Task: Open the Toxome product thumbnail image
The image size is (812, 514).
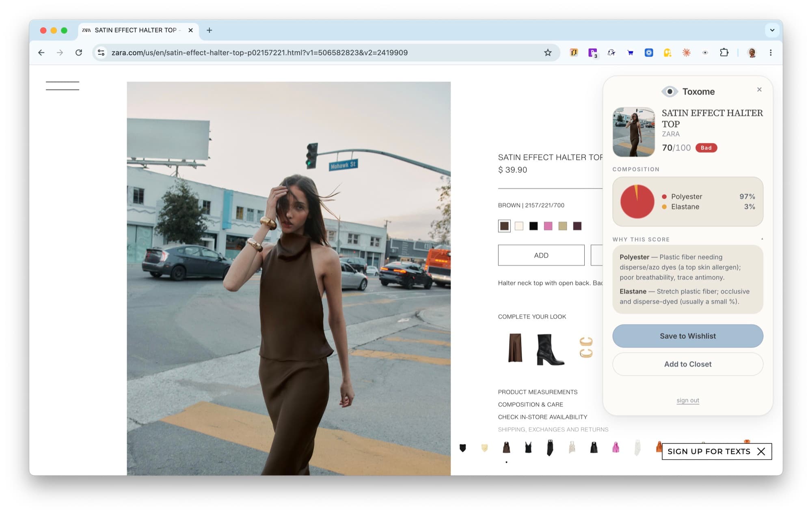Action: [633, 132]
